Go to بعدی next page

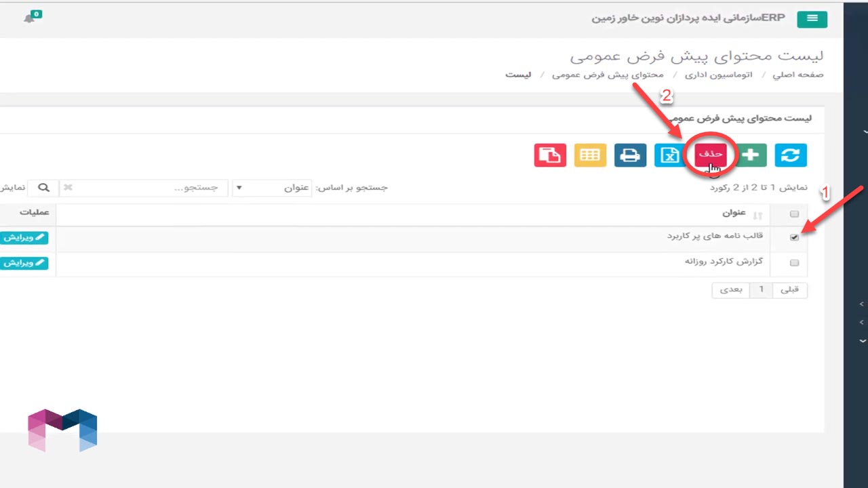pos(730,289)
